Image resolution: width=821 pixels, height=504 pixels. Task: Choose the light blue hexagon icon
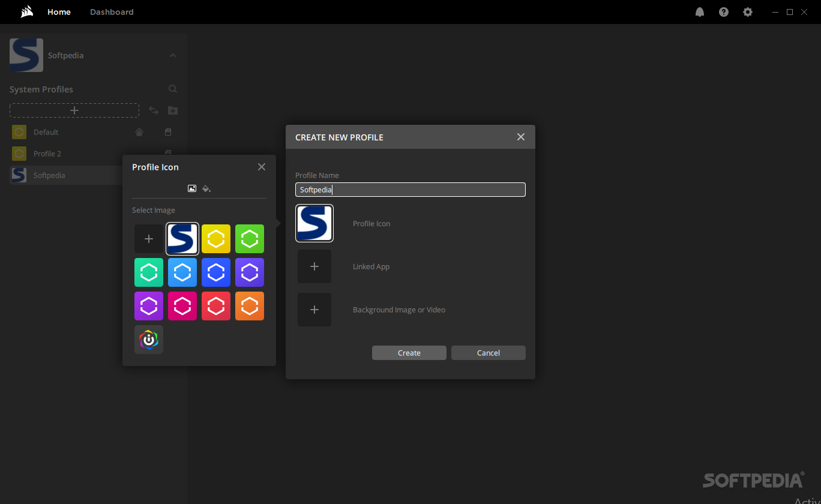click(182, 272)
